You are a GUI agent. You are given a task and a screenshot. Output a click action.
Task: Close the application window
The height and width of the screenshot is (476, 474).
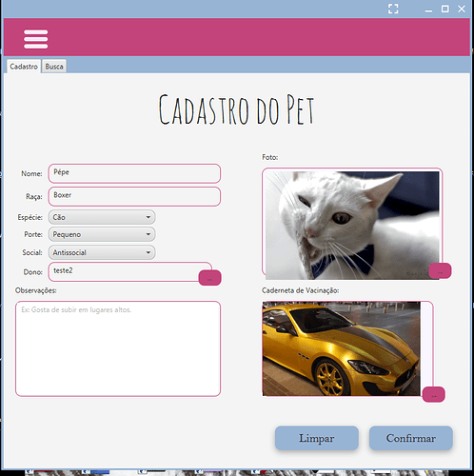tap(462, 9)
